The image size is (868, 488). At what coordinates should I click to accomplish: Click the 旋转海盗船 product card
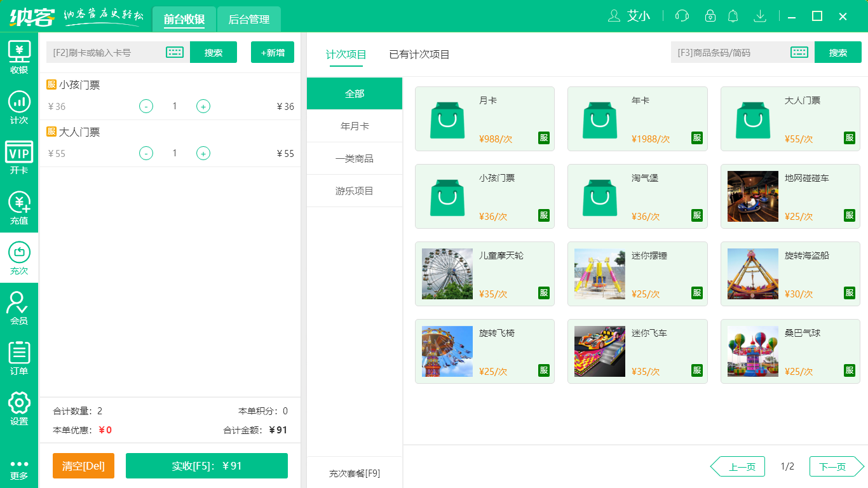[790, 273]
